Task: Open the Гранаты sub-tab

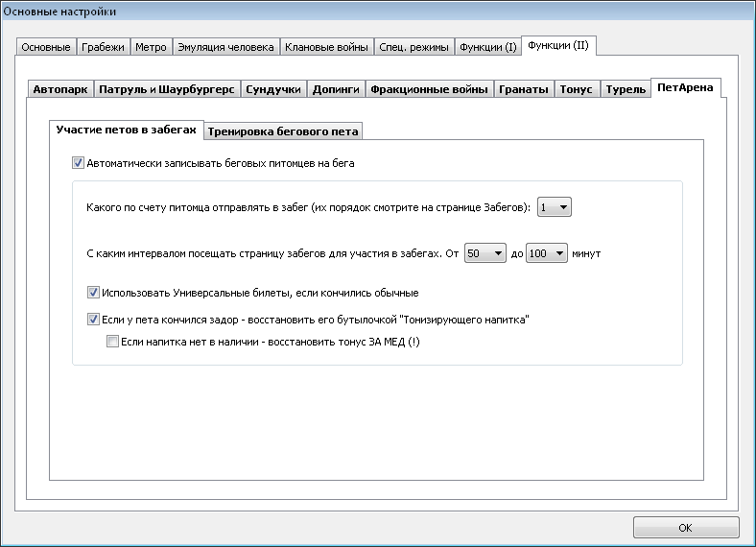Action: [x=524, y=89]
